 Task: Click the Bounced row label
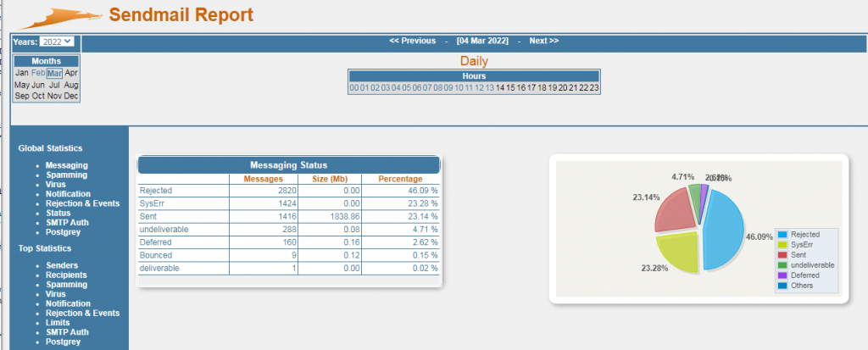click(156, 255)
